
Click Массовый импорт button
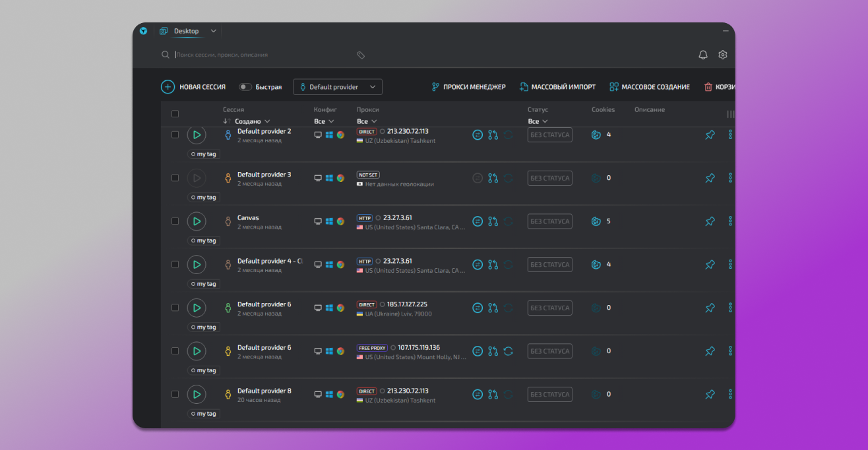click(557, 87)
